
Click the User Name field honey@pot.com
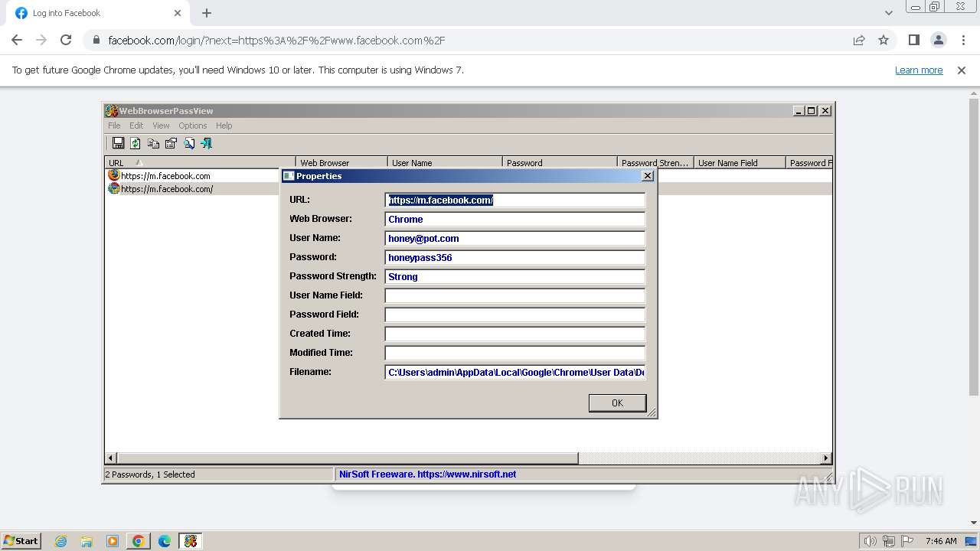click(x=515, y=238)
